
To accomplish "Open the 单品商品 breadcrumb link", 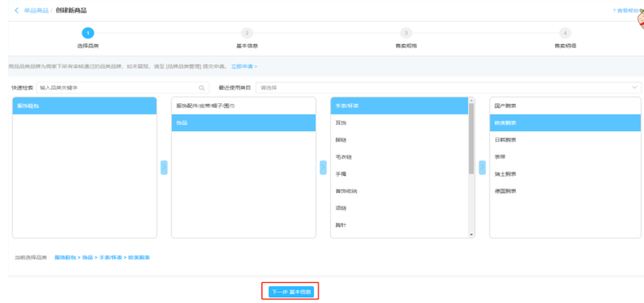I will pyautogui.click(x=36, y=10).
